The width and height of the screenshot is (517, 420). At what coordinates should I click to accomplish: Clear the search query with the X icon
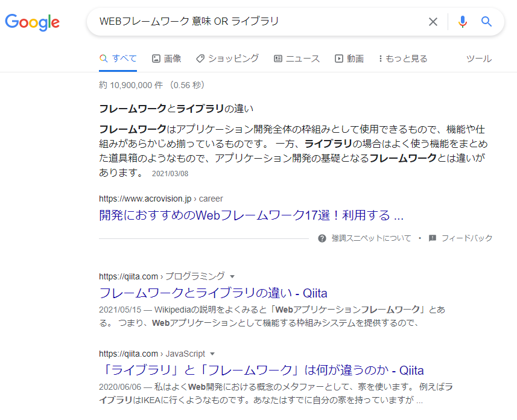pyautogui.click(x=433, y=21)
